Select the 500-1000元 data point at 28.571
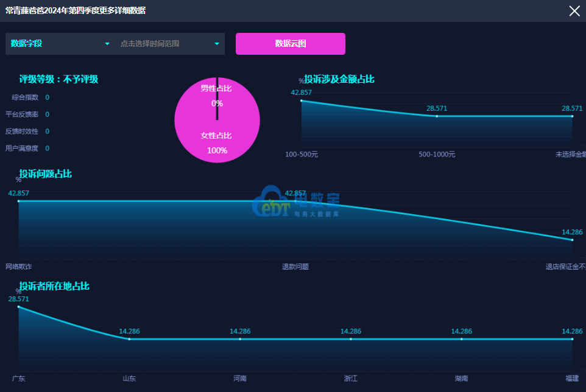Viewport: 586px width, 392px height. coord(437,116)
